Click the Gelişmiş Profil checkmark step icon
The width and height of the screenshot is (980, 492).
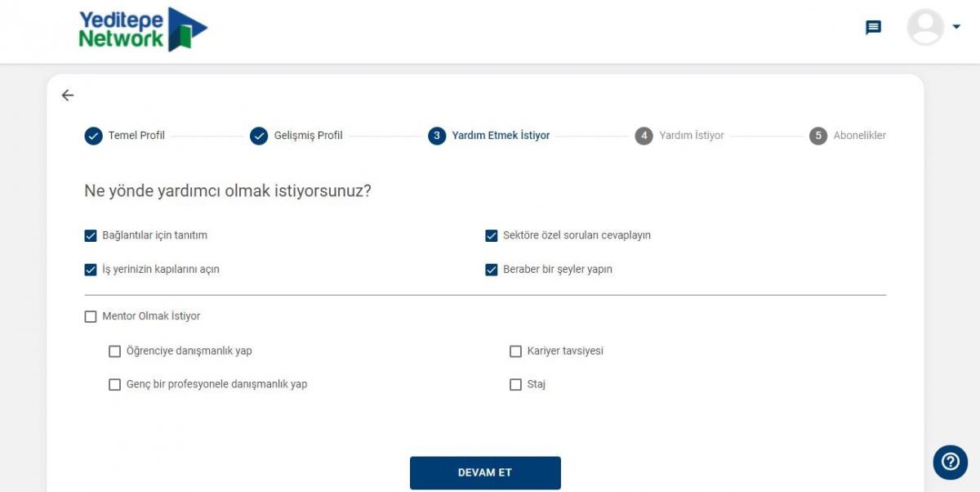[259, 136]
